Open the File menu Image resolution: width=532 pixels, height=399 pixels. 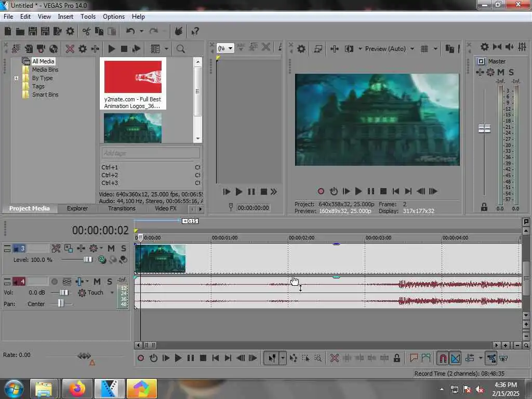click(8, 17)
